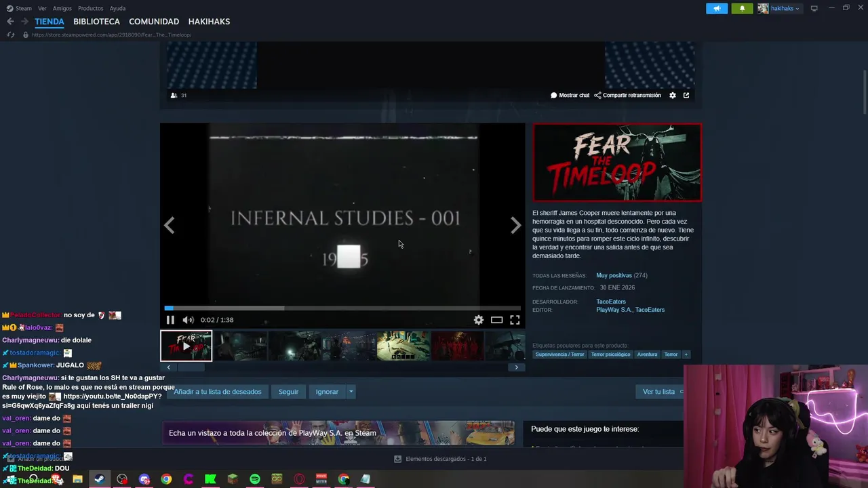Open the Ver menu
This screenshot has height=488, width=868.
[42, 8]
